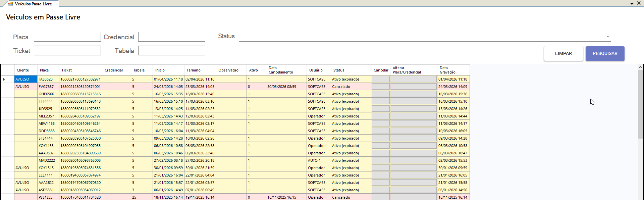This screenshot has height=200, width=644.
Task: Click the LIMPAR button
Action: click(x=563, y=53)
